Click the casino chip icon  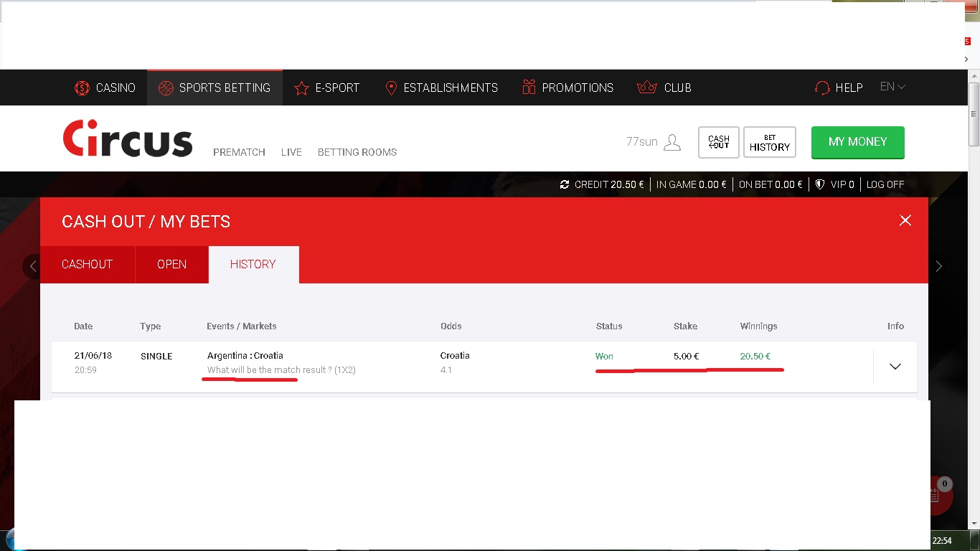82,88
